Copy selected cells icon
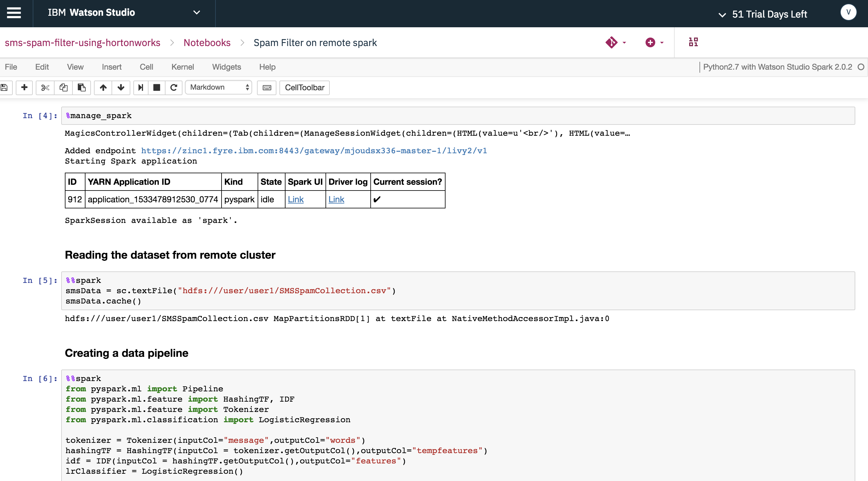Image resolution: width=868 pixels, height=481 pixels. click(x=63, y=88)
